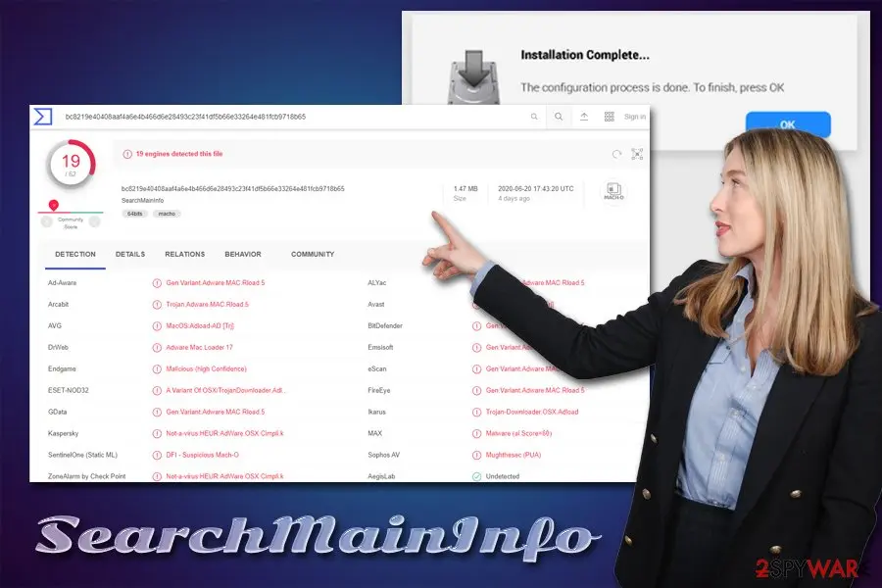Click the 'Malware (ai Score=80)' detection text
This screenshot has height=588, width=882.
(x=518, y=434)
